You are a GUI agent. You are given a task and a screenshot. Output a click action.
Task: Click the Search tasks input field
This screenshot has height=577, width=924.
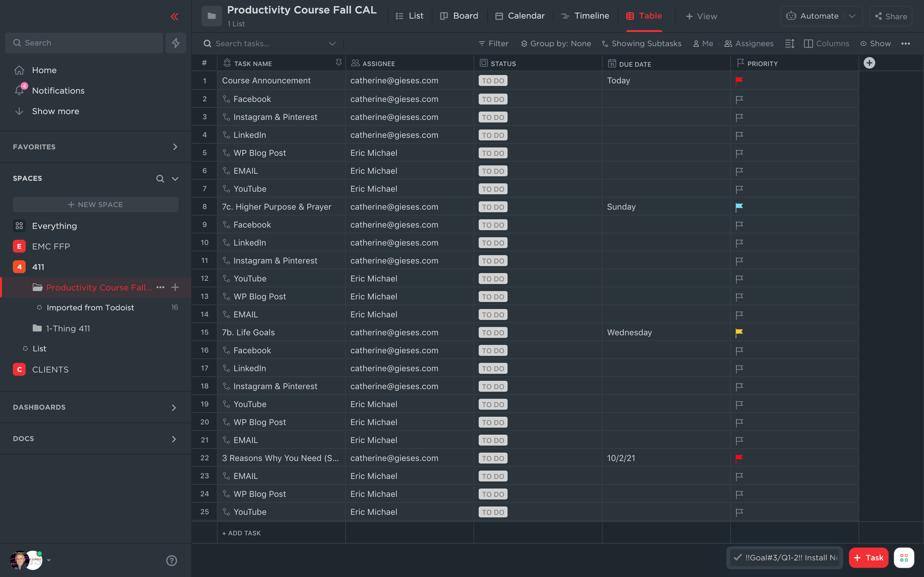point(267,44)
